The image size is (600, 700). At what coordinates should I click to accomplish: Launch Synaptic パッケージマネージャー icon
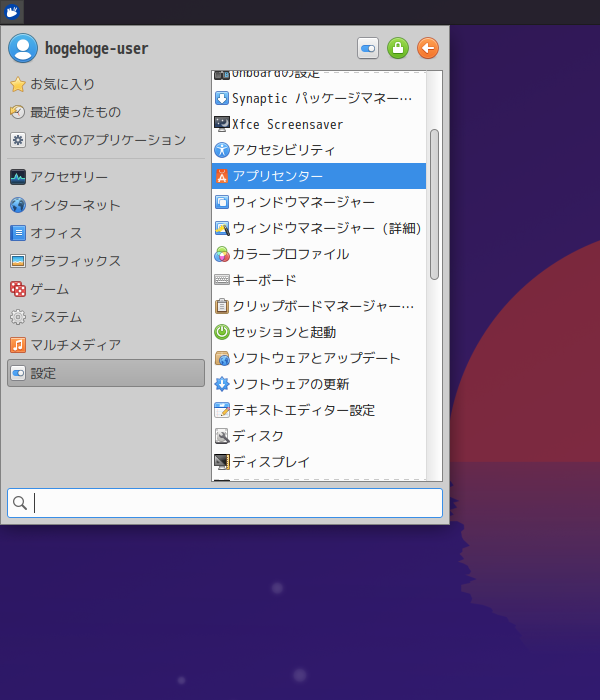click(222, 98)
